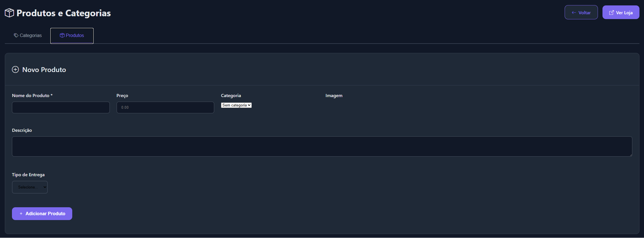This screenshot has width=644, height=238.
Task: Focus the Nome do Produto input field
Action: coord(61,108)
